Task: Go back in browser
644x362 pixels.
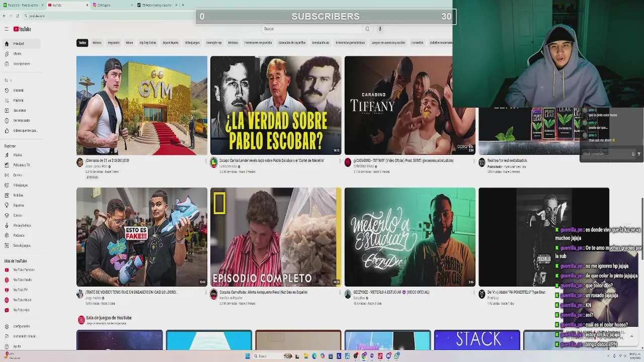Action: pyautogui.click(x=4, y=16)
